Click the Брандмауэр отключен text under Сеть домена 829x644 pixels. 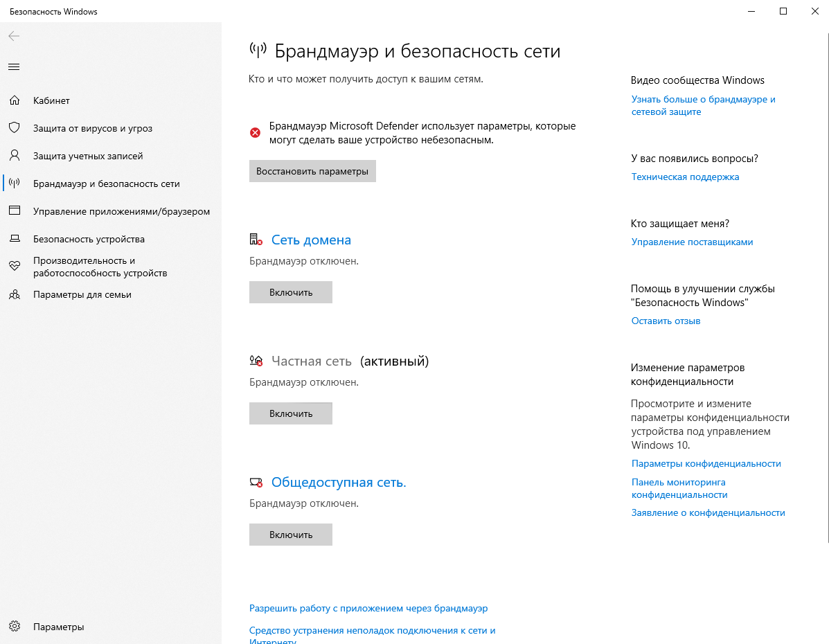click(x=304, y=261)
